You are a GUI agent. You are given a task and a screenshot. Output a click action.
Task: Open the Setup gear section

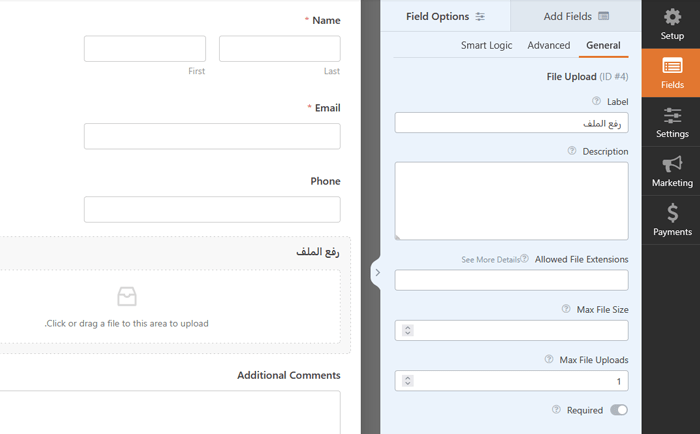(671, 24)
